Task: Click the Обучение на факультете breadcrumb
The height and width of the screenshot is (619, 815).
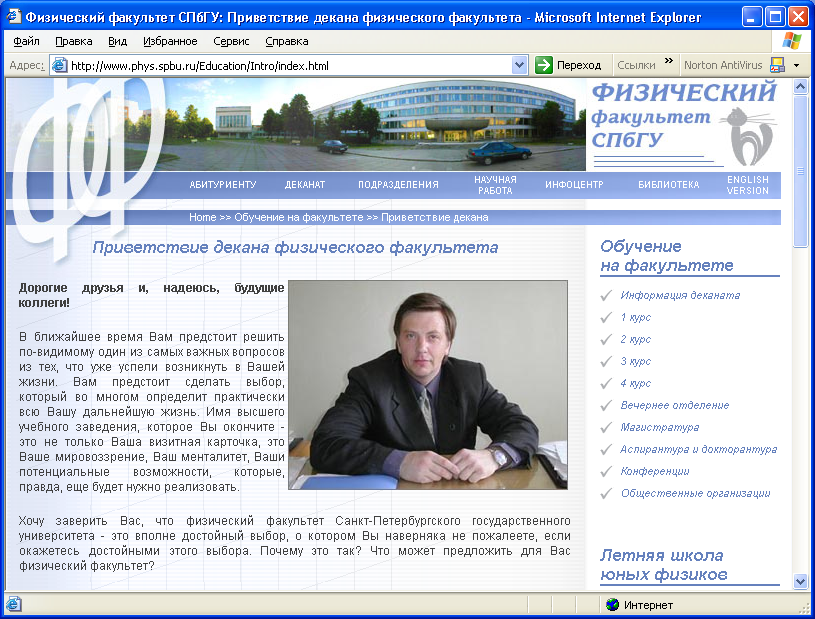Action: (x=299, y=217)
